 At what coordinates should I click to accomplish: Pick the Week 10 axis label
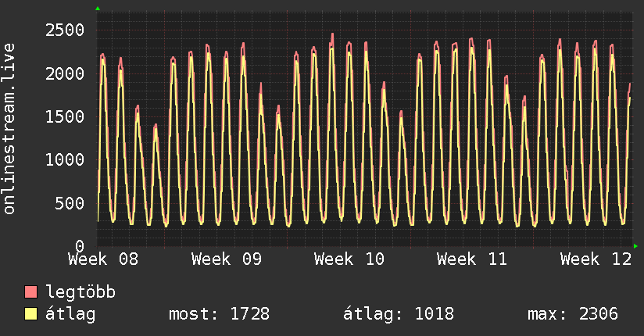349,259
